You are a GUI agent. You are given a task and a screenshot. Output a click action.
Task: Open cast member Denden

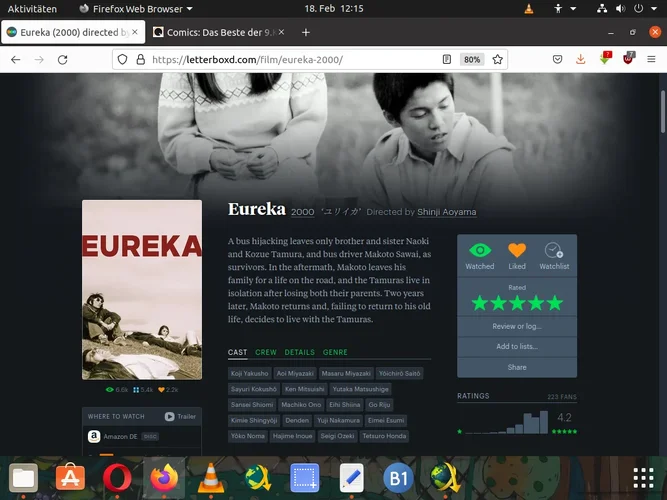(297, 420)
